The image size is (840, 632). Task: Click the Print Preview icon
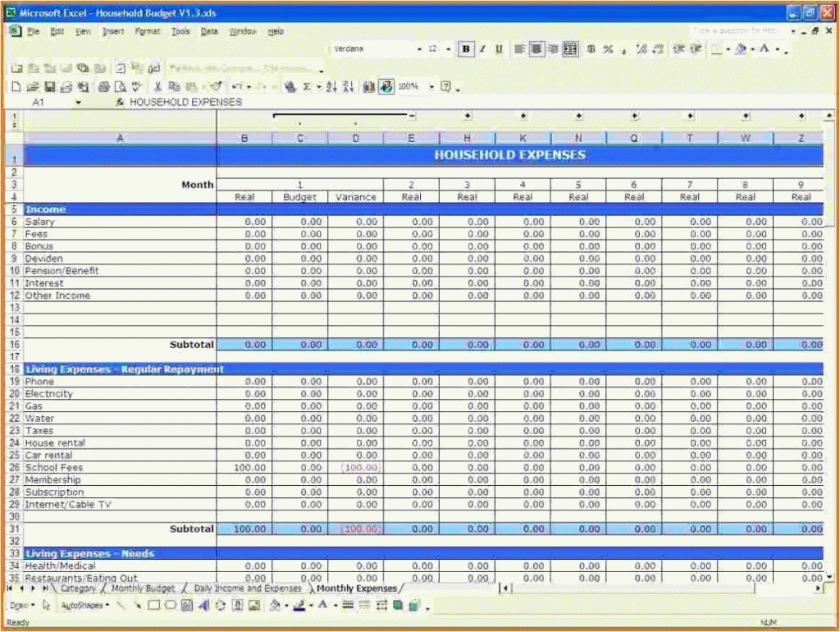point(120,86)
